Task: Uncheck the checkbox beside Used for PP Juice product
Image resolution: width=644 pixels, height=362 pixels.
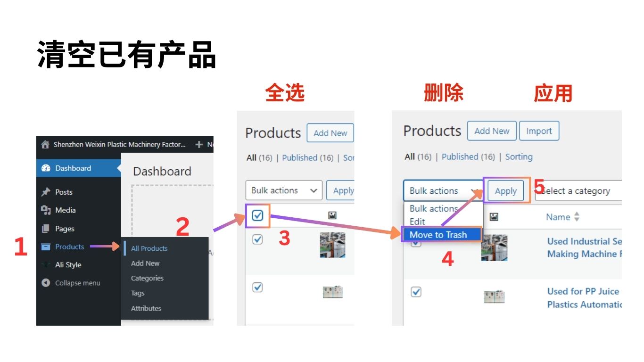Action: tap(416, 292)
